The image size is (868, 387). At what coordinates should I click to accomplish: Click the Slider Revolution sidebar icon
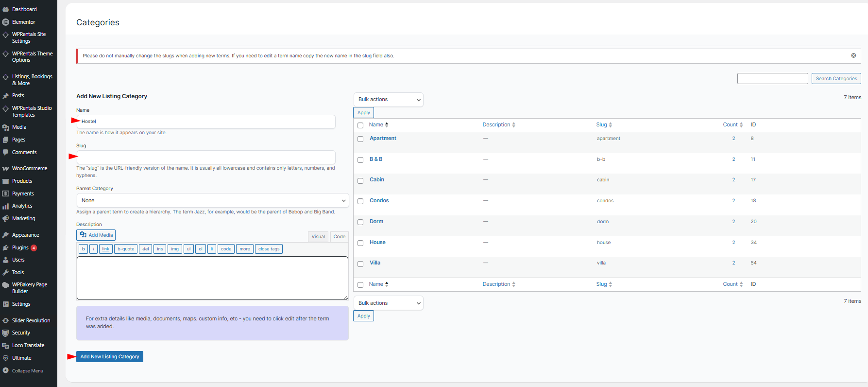(6, 321)
